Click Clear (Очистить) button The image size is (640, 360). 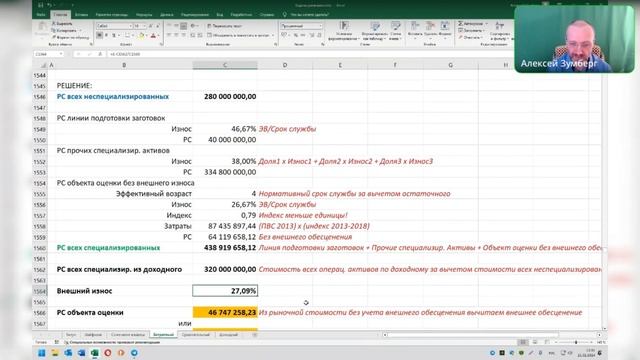[469, 37]
